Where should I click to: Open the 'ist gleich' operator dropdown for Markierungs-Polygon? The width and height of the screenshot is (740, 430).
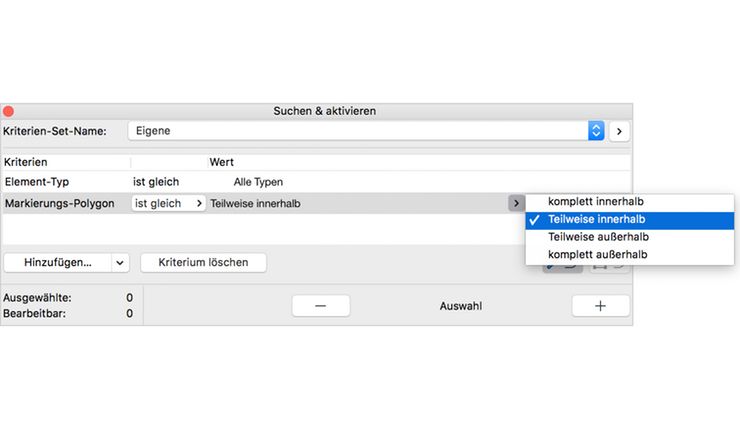coord(168,203)
